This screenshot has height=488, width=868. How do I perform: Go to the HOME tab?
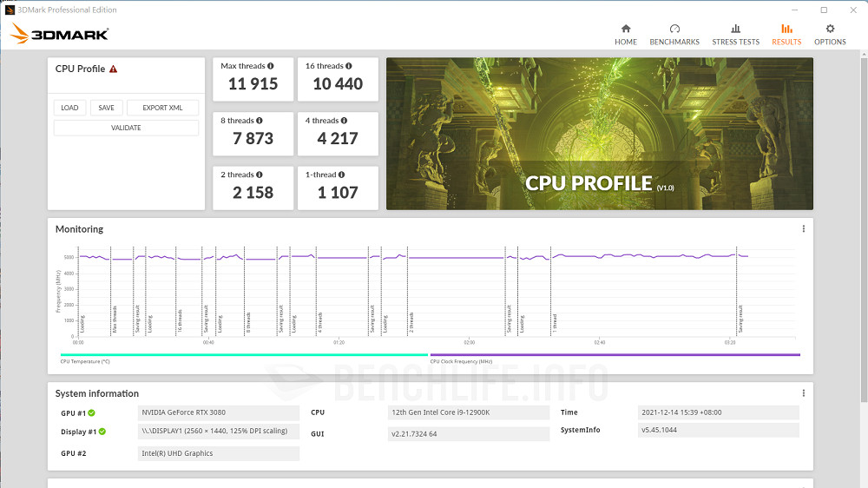(626, 35)
